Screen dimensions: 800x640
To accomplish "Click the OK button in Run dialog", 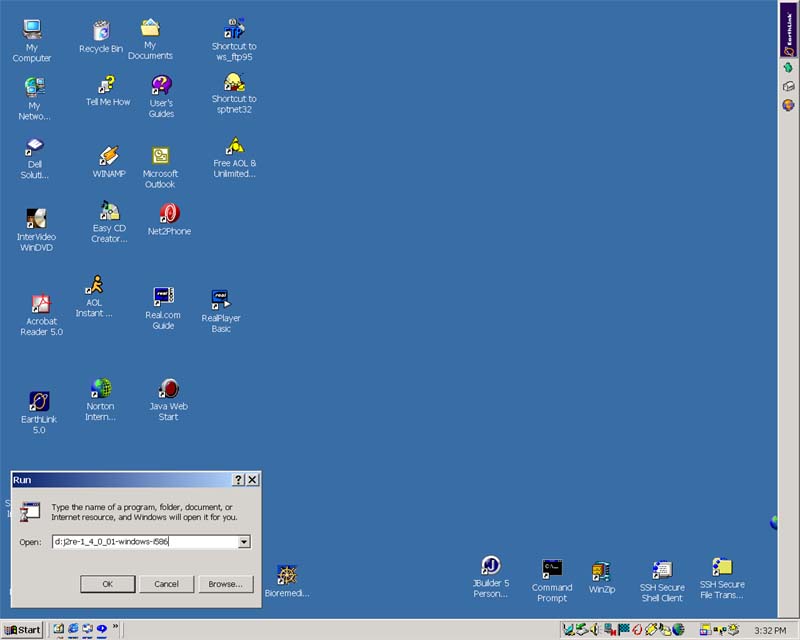I will point(108,584).
